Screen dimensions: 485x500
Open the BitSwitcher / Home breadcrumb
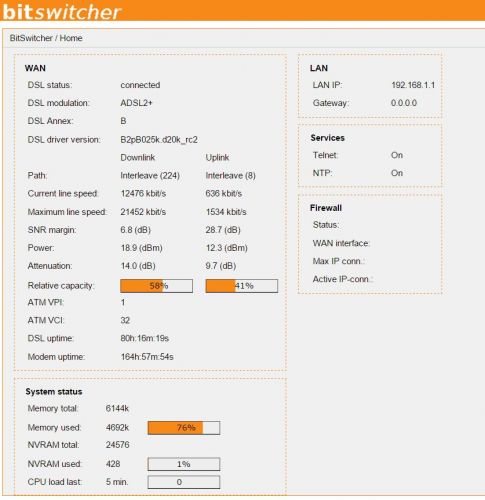pos(46,38)
